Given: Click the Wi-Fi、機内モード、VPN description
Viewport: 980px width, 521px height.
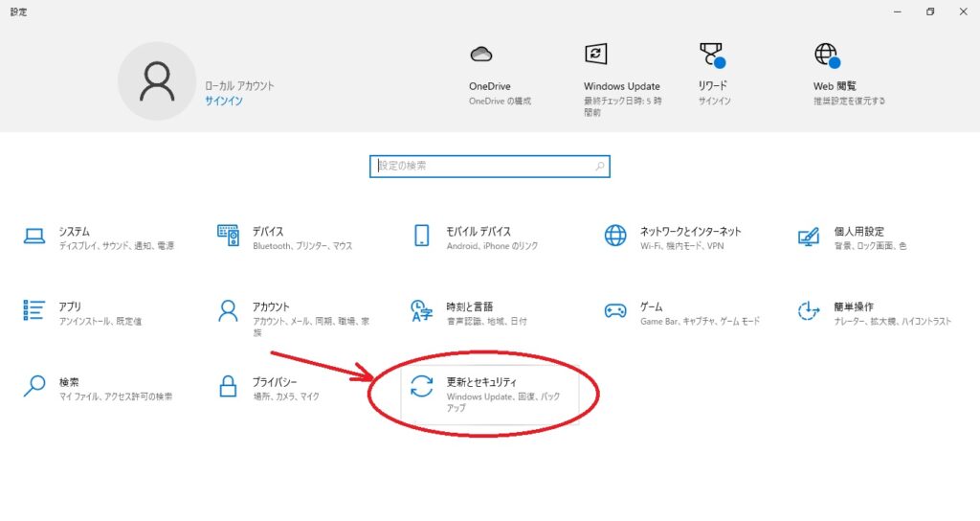Looking at the screenshot, I should point(681,246).
